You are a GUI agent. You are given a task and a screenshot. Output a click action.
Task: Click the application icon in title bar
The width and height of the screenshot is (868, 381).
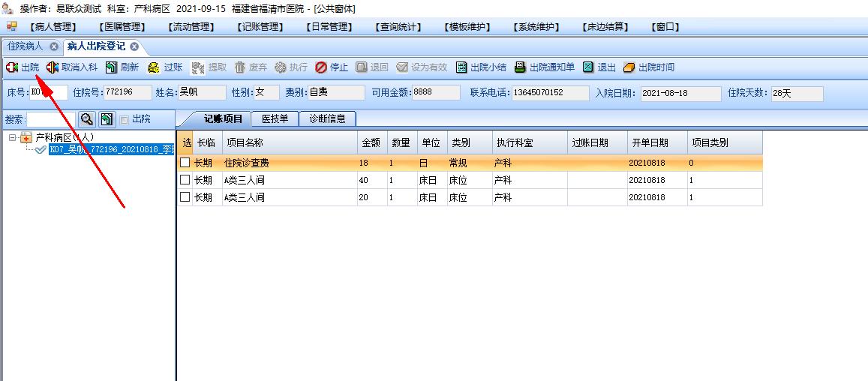point(8,8)
